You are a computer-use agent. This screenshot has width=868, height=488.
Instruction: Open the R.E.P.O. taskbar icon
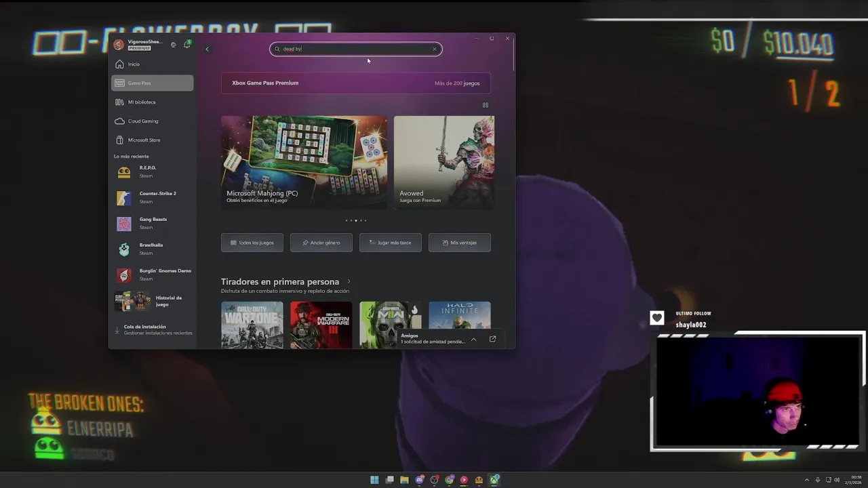tap(479, 480)
